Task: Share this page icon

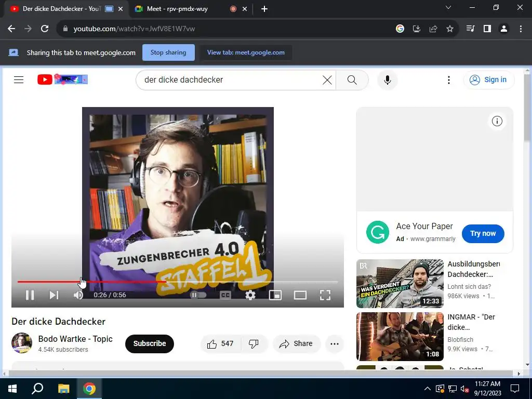Action: click(433, 29)
